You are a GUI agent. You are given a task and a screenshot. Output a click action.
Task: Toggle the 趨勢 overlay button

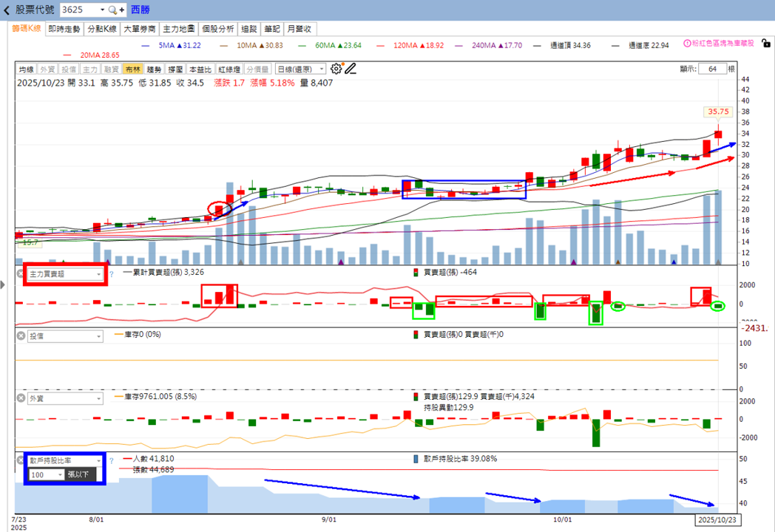click(x=155, y=69)
